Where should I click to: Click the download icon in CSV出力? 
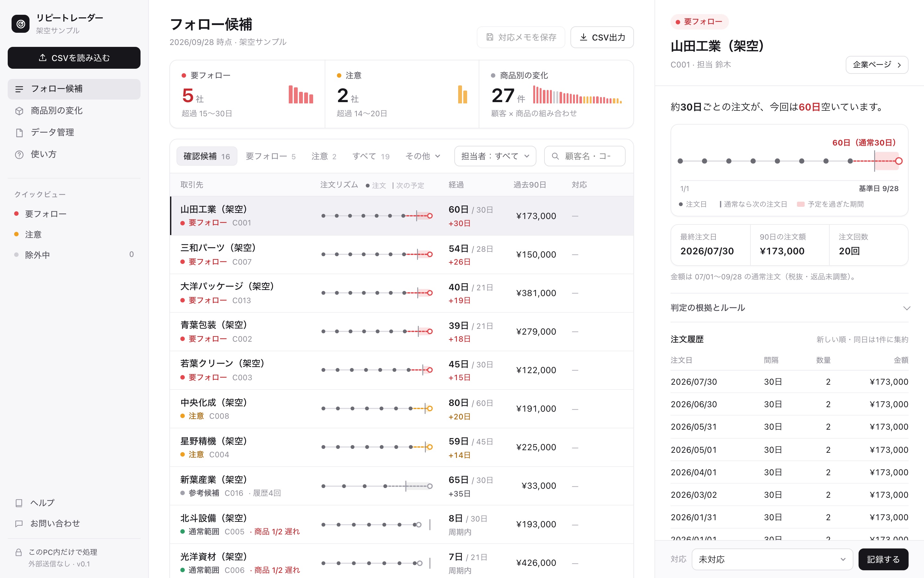tap(583, 37)
